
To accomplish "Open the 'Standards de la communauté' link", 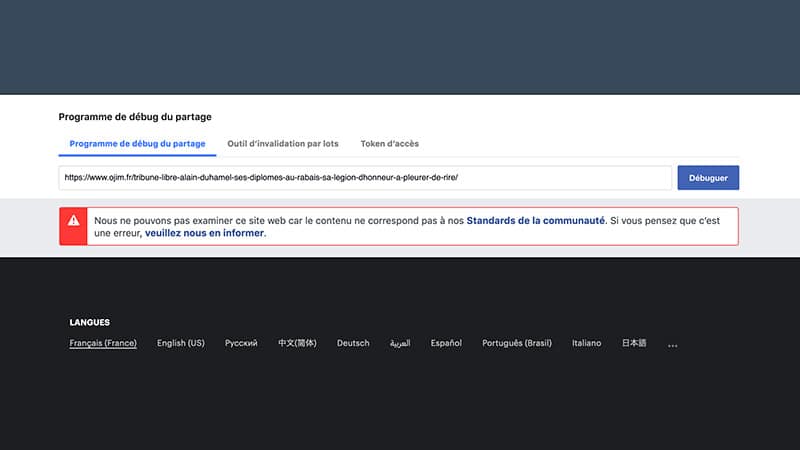I will (x=535, y=219).
